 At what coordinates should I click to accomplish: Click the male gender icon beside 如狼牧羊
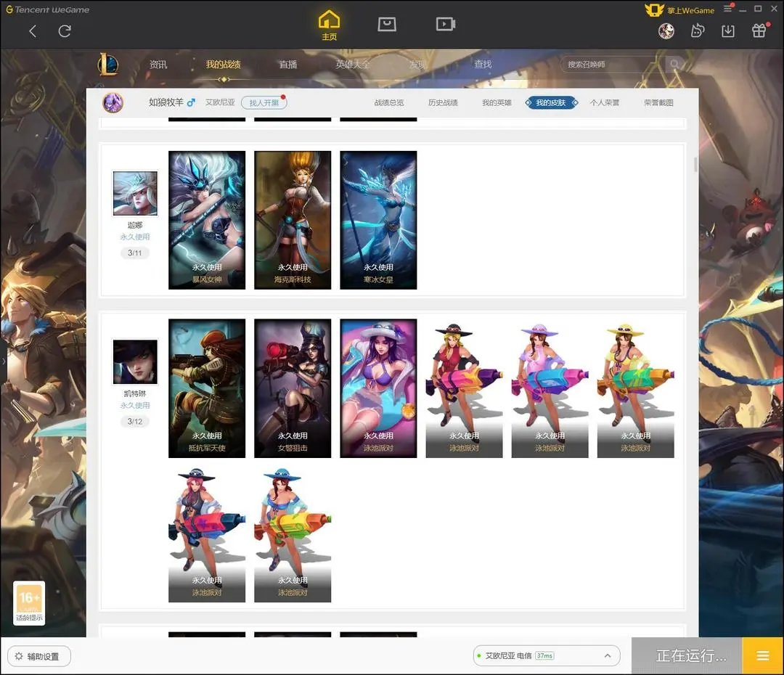point(191,102)
